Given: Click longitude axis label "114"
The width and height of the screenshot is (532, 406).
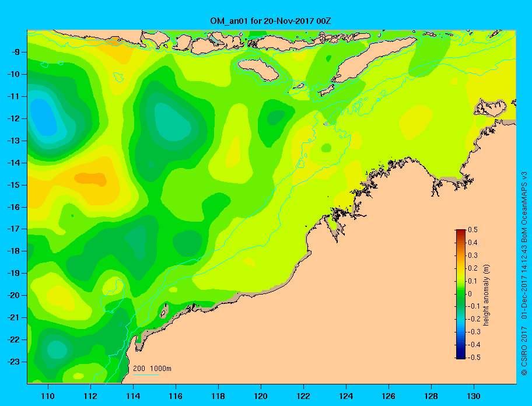Looking at the screenshot, I should [x=133, y=396].
